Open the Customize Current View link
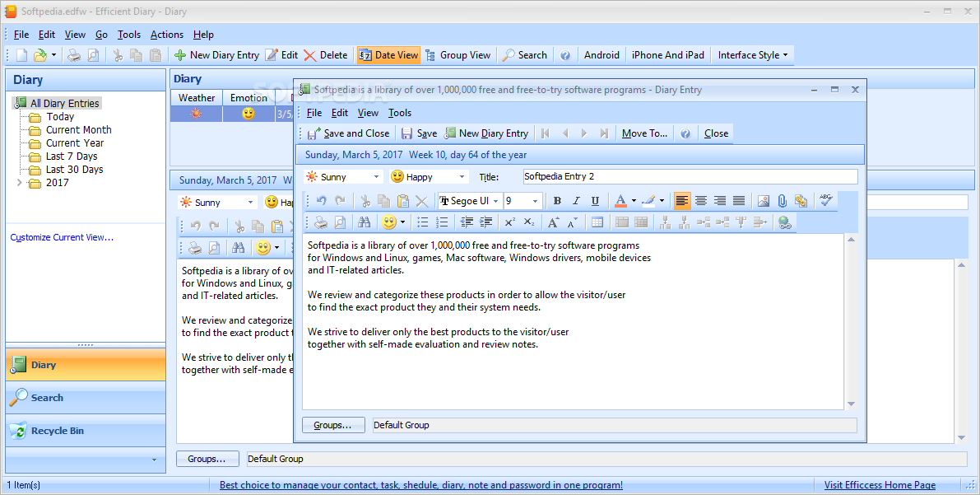Image resolution: width=980 pixels, height=495 pixels. pyautogui.click(x=62, y=237)
